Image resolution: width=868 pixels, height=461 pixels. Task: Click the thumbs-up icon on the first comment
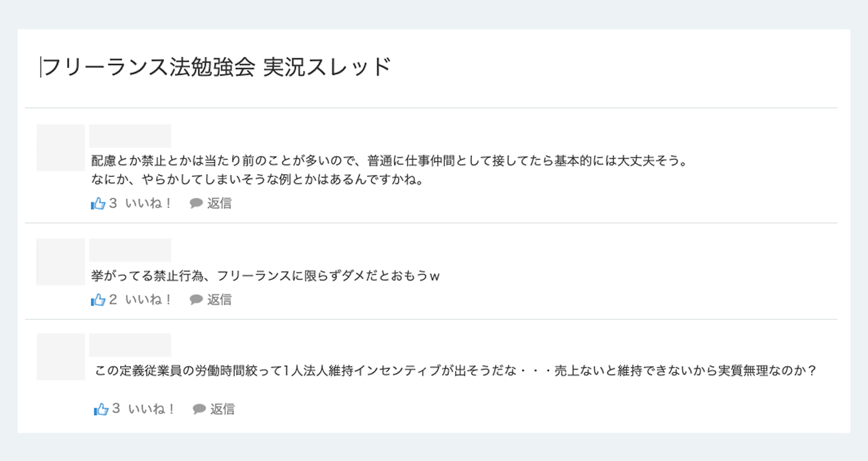tap(98, 203)
